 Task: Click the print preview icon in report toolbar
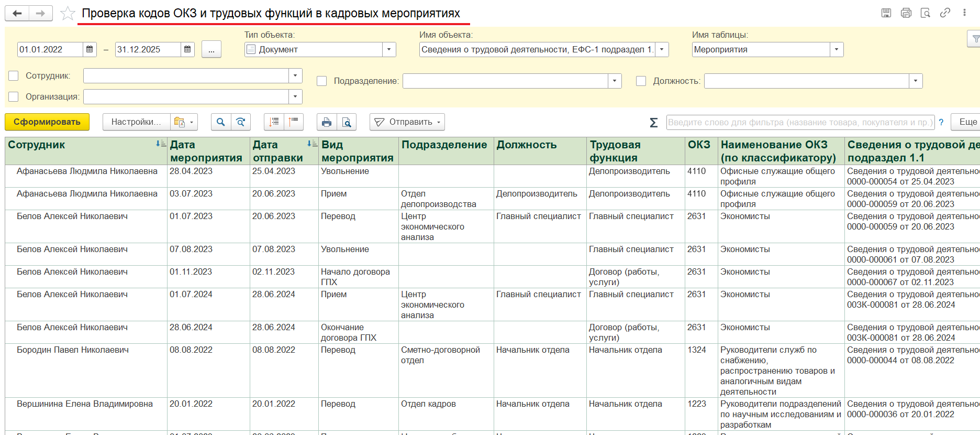coord(347,122)
